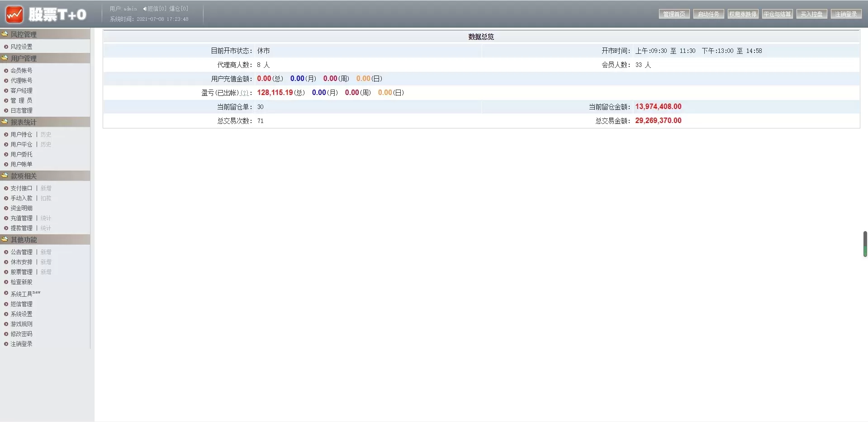
Task: Open 会员帐号 in the sidebar menu
Action: (x=21, y=71)
